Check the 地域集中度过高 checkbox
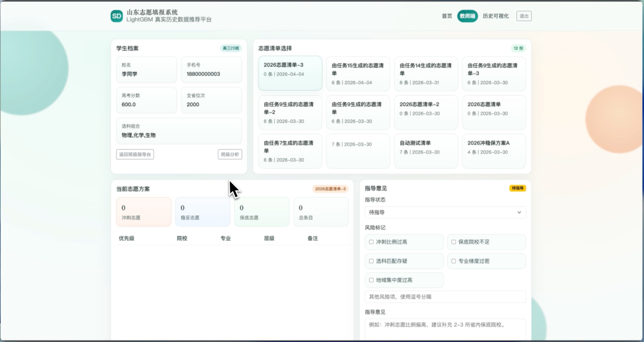644x342 pixels. 371,280
